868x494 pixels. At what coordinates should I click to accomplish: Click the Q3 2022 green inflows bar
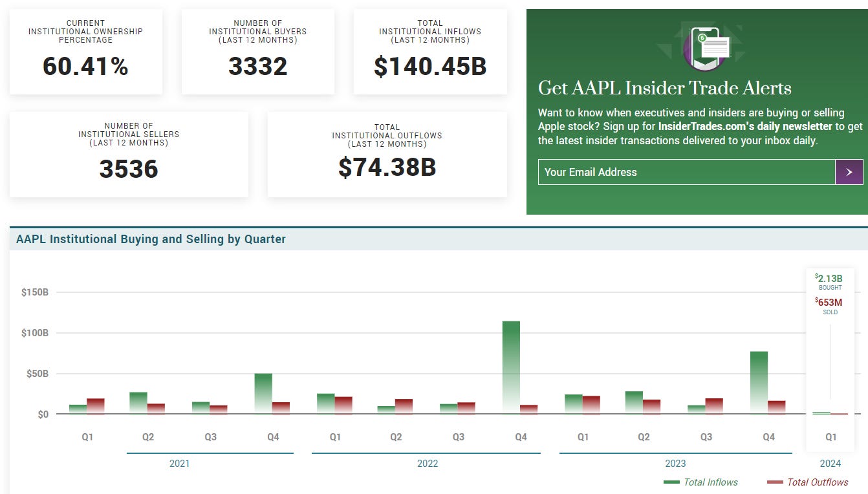click(x=448, y=409)
